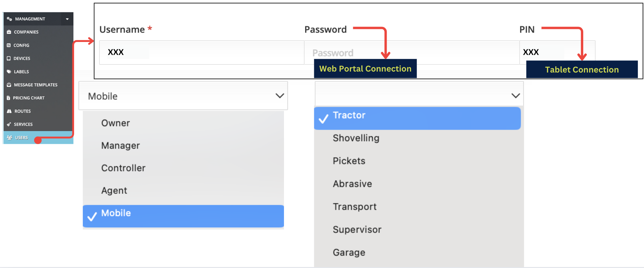644x268 pixels.
Task: Click the Labels tag icon
Action: [x=9, y=72]
